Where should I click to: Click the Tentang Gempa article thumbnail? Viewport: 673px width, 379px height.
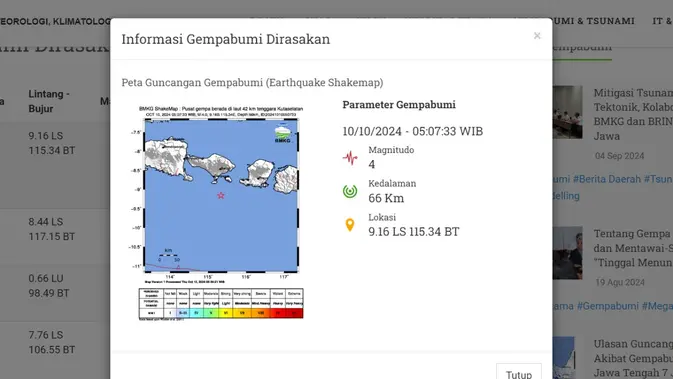[567, 253]
